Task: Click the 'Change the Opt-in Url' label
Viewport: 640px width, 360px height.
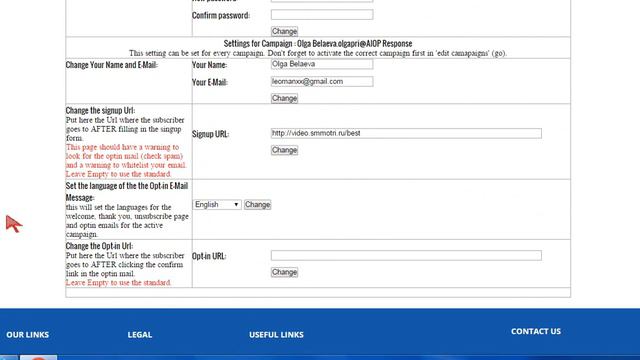Action: point(99,246)
